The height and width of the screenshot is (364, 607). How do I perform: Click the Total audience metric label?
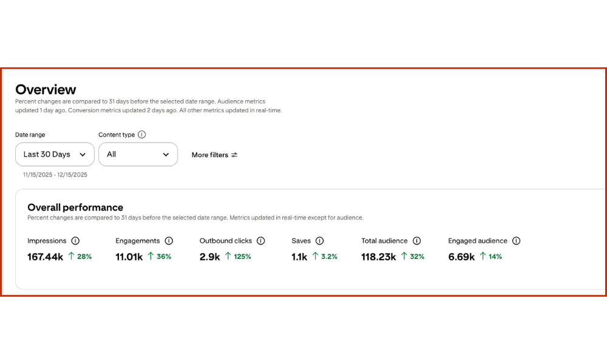pyautogui.click(x=384, y=241)
